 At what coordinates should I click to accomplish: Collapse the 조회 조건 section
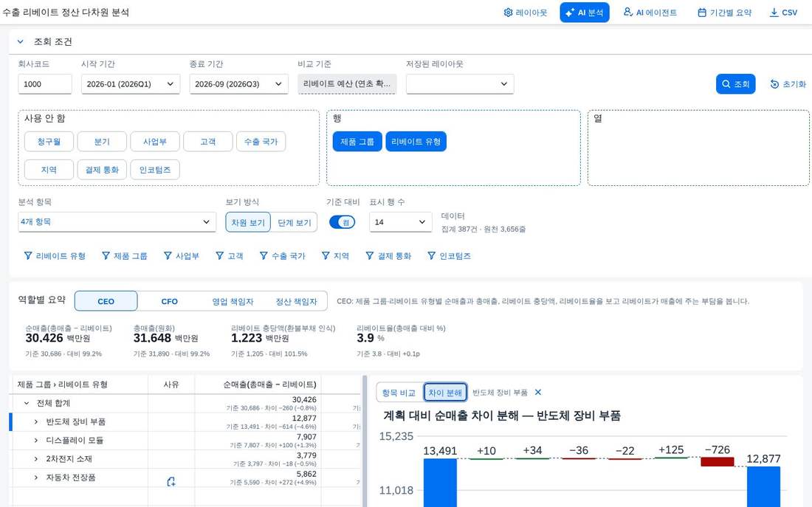(x=20, y=41)
